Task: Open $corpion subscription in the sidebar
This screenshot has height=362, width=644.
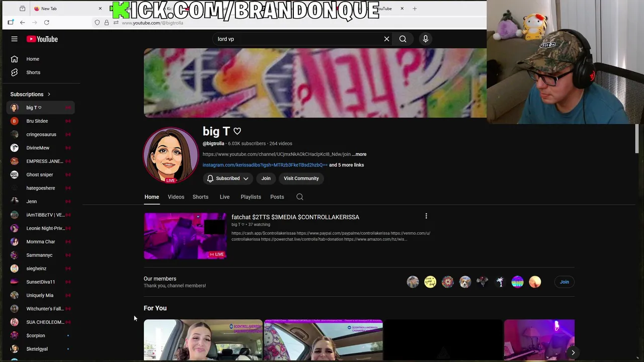Action: [40, 335]
